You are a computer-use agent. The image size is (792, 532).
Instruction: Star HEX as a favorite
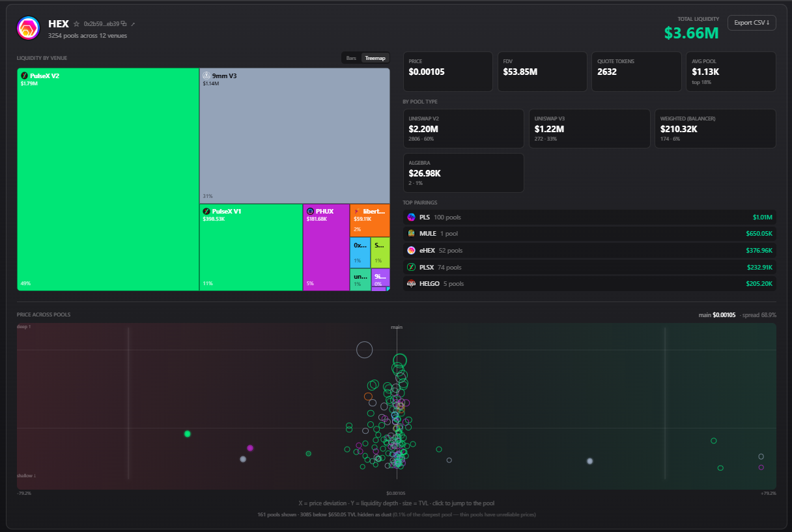click(x=76, y=23)
